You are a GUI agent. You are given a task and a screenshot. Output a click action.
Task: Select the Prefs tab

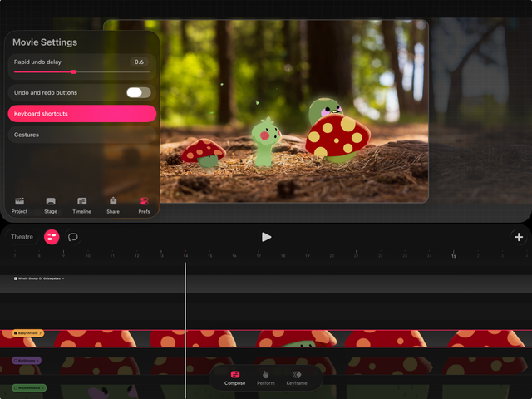[144, 205]
